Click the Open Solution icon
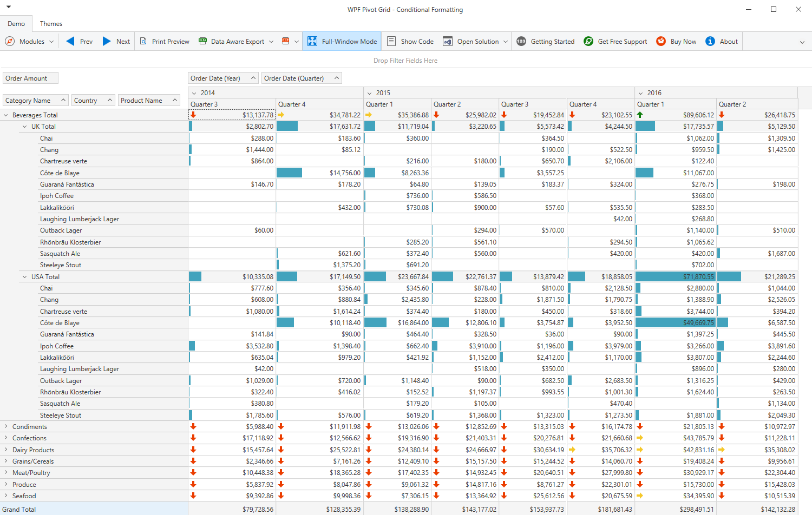812x515 pixels. coord(448,42)
